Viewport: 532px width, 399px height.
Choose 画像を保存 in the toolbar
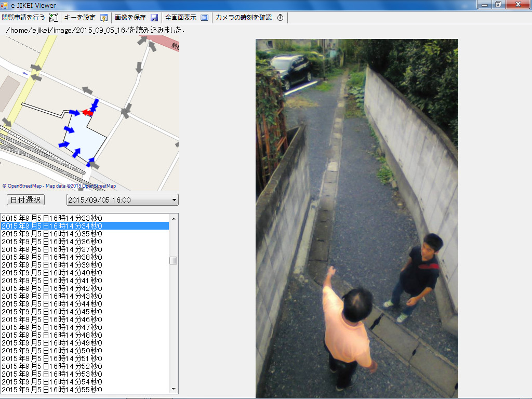pyautogui.click(x=130, y=18)
